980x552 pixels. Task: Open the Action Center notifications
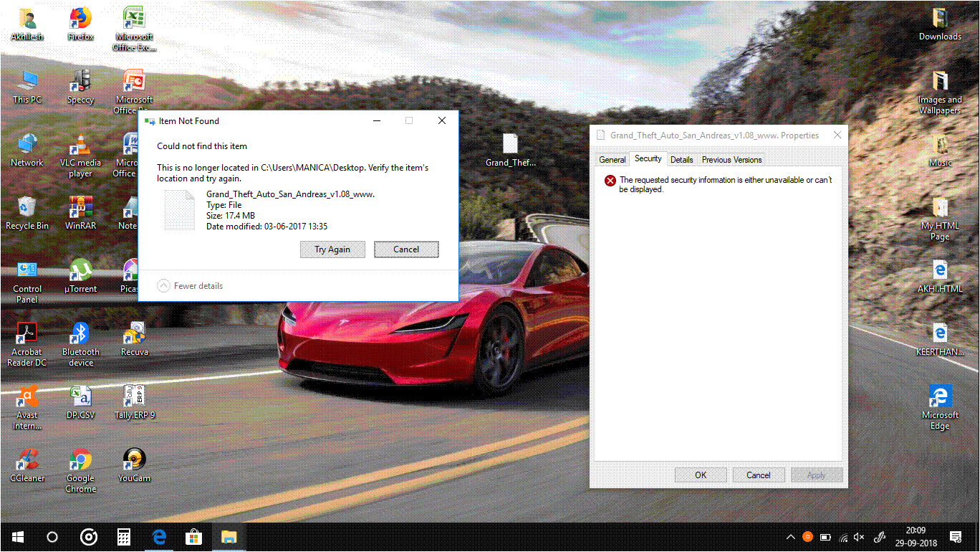[x=956, y=537]
